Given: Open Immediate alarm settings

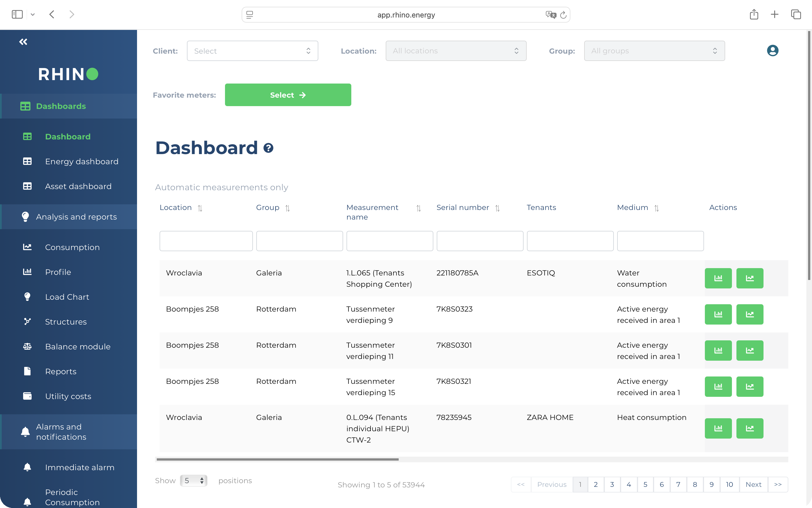Looking at the screenshot, I should pos(80,467).
